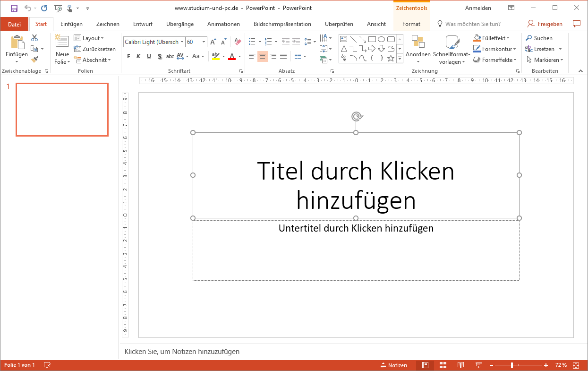Expand the Layout dropdown
Image resolution: width=588 pixels, height=371 pixels.
pyautogui.click(x=89, y=38)
